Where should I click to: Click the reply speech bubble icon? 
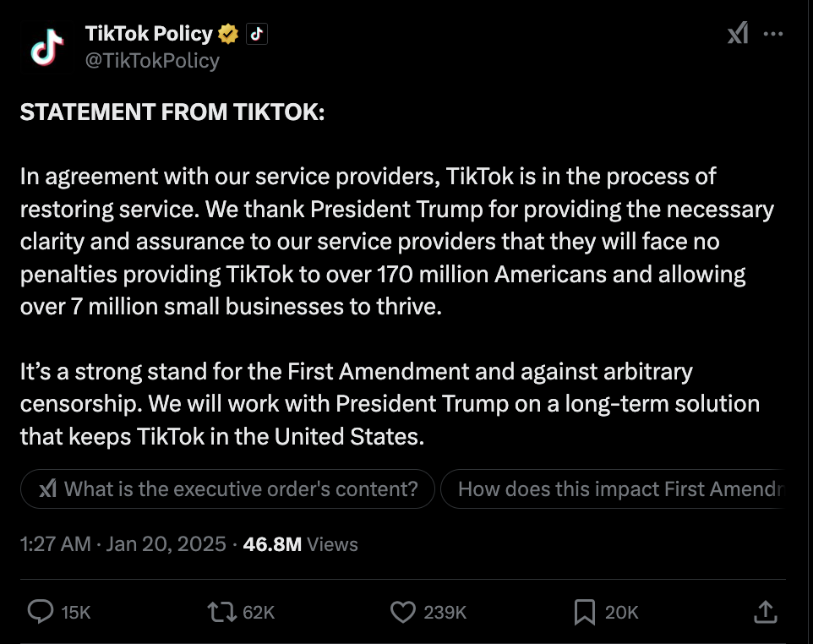pos(41,612)
